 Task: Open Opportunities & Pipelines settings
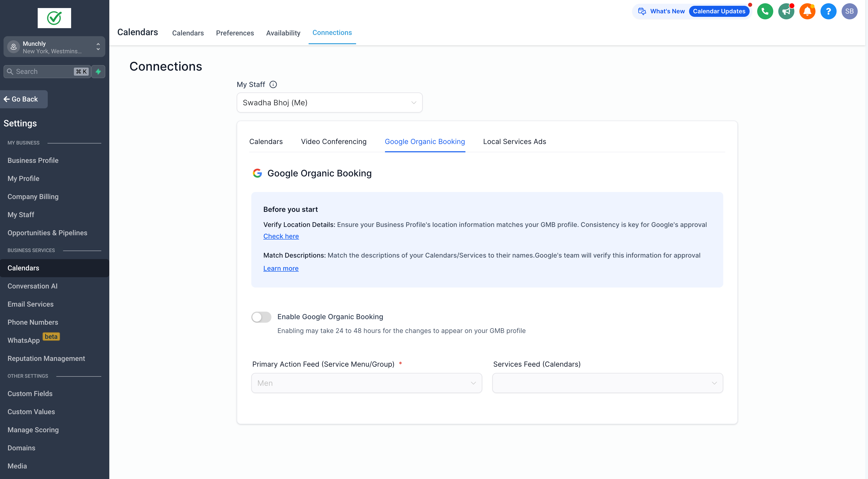[47, 233]
